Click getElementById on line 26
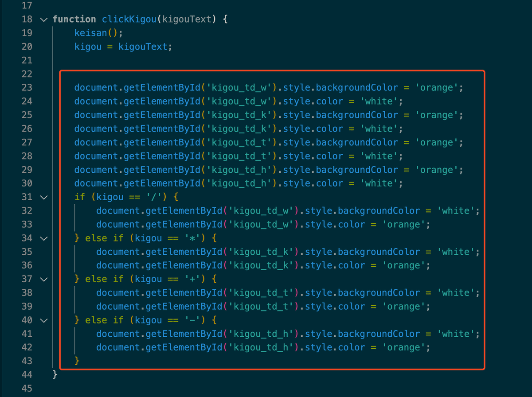The height and width of the screenshot is (397, 532). [x=162, y=129]
